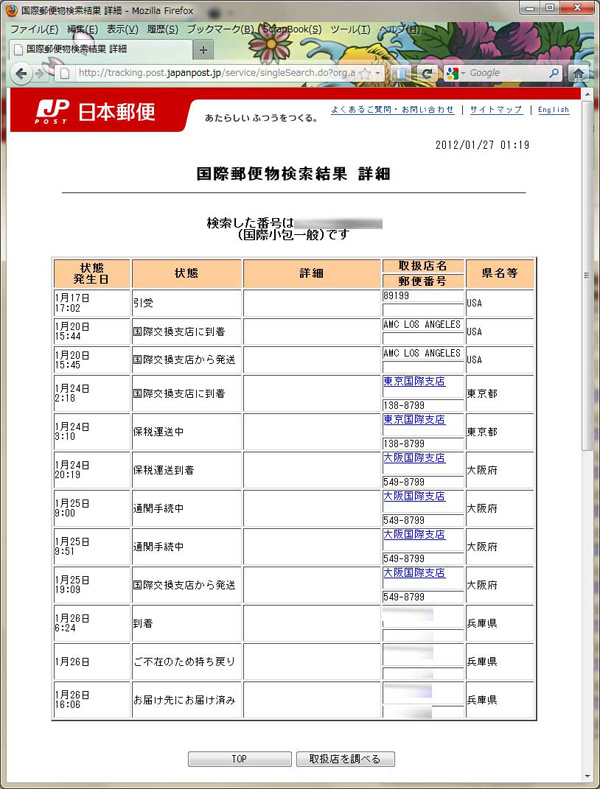Open the ヘルプ(H) menu
600x789 pixels.
click(x=400, y=29)
